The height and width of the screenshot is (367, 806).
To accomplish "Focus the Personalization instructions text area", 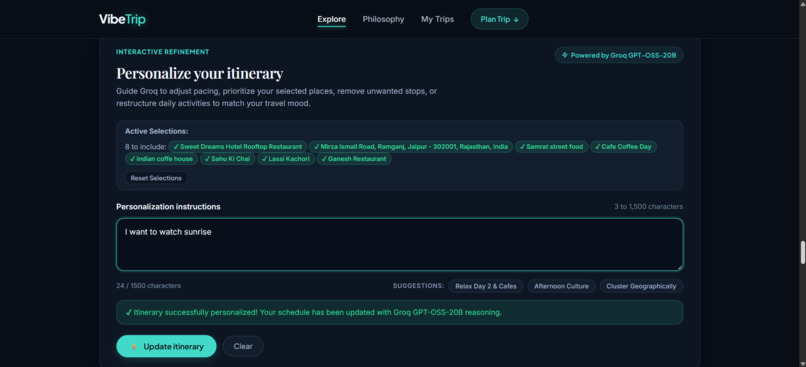I will click(x=399, y=245).
